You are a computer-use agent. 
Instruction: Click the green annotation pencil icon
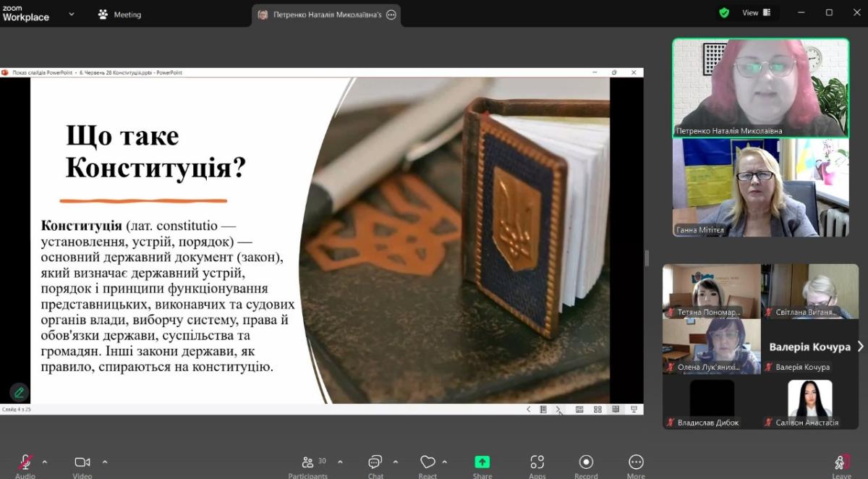pyautogui.click(x=20, y=391)
